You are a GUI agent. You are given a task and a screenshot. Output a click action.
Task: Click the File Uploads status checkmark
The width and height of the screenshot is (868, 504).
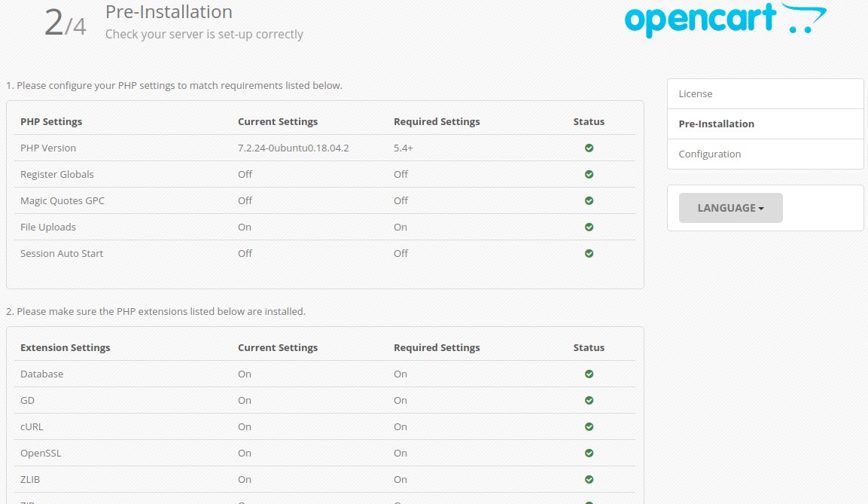(589, 227)
